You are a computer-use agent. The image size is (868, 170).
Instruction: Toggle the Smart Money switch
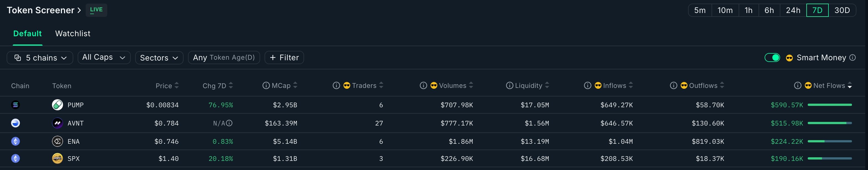coord(772,57)
